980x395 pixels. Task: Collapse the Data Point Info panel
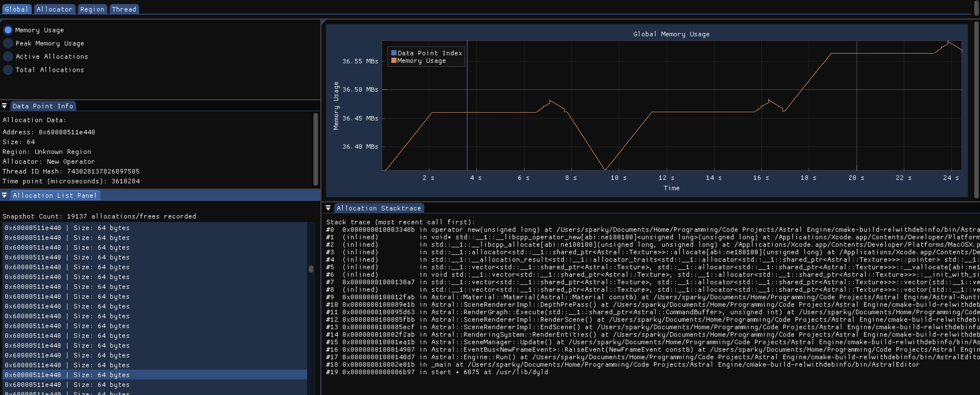coord(4,106)
